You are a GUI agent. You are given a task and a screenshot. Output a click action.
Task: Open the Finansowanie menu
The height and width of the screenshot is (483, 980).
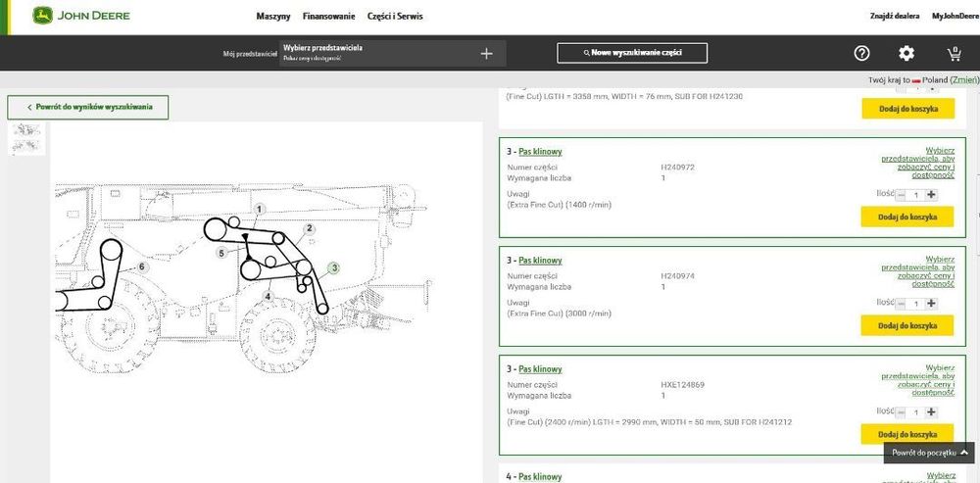[328, 17]
